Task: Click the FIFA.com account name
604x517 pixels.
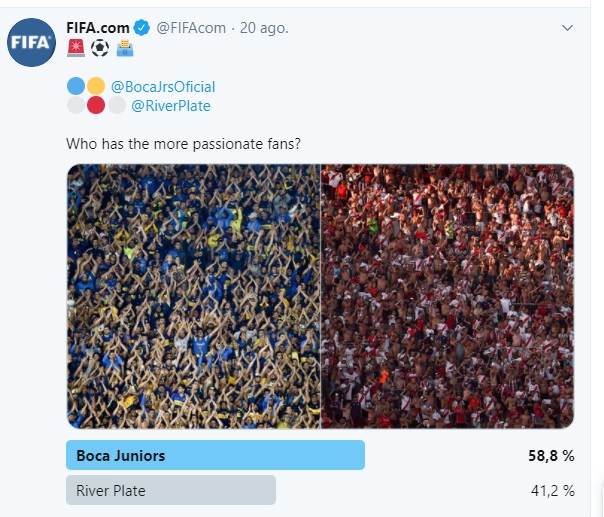Action: pos(98,28)
